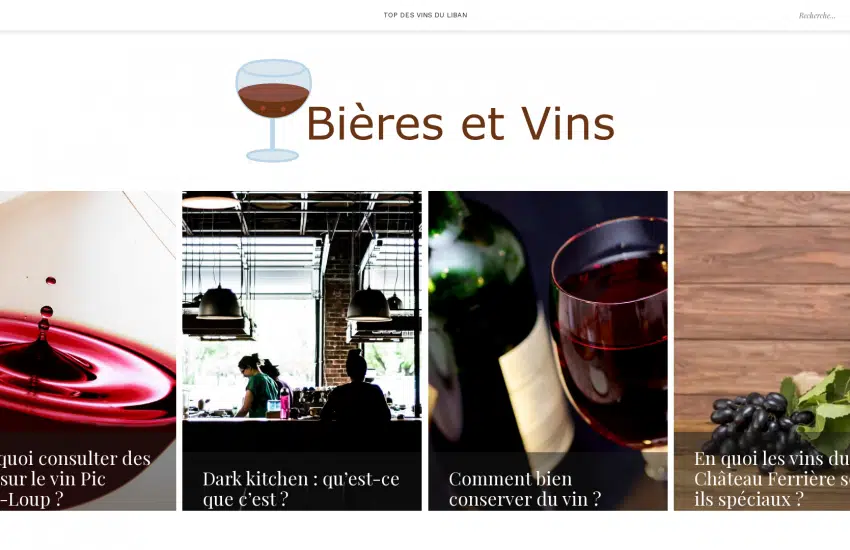This screenshot has width=850, height=550.
Task: Click the wine droplet above the splash
Action: coord(51,280)
